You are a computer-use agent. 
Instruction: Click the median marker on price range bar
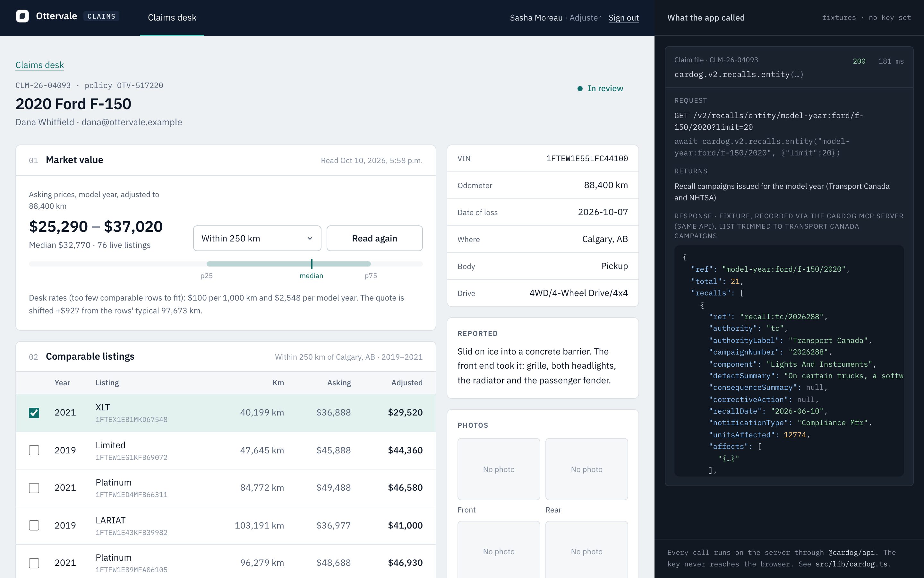coord(312,264)
